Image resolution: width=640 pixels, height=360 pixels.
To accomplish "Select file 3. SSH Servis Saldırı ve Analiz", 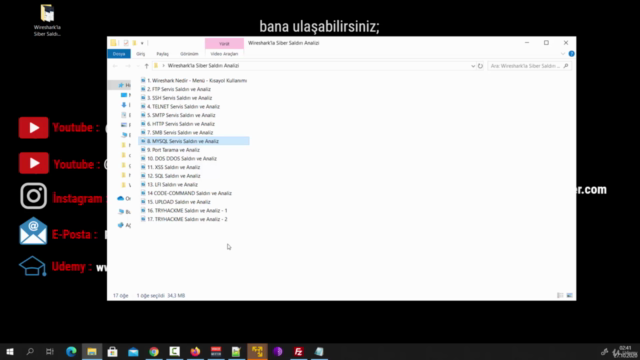I will coord(176,98).
